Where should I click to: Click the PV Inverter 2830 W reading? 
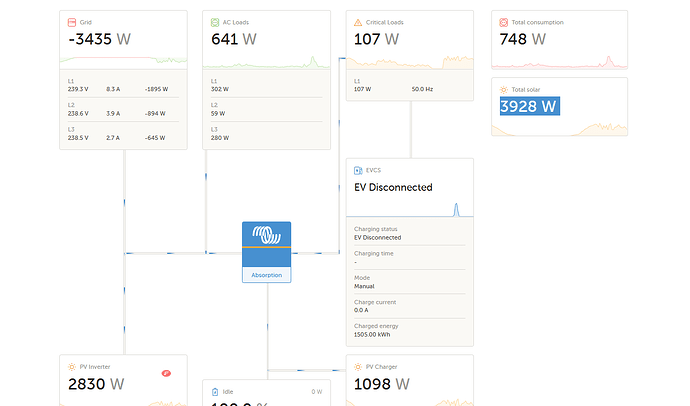click(96, 384)
